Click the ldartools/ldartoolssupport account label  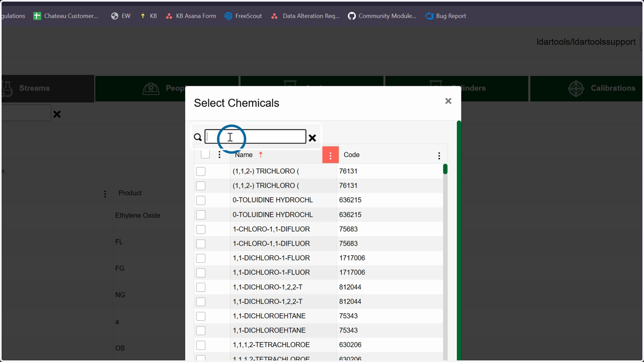586,42
